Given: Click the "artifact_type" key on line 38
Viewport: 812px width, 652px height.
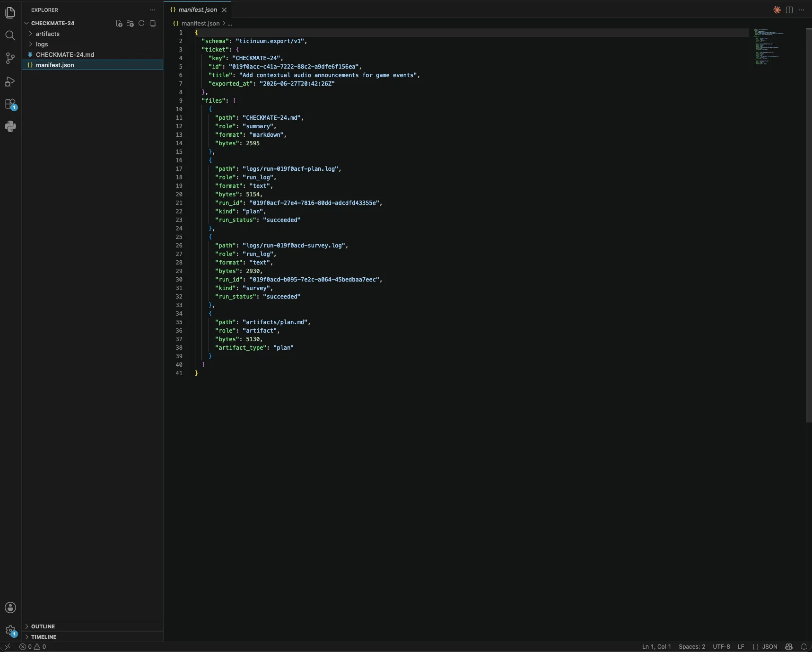Looking at the screenshot, I should [241, 348].
